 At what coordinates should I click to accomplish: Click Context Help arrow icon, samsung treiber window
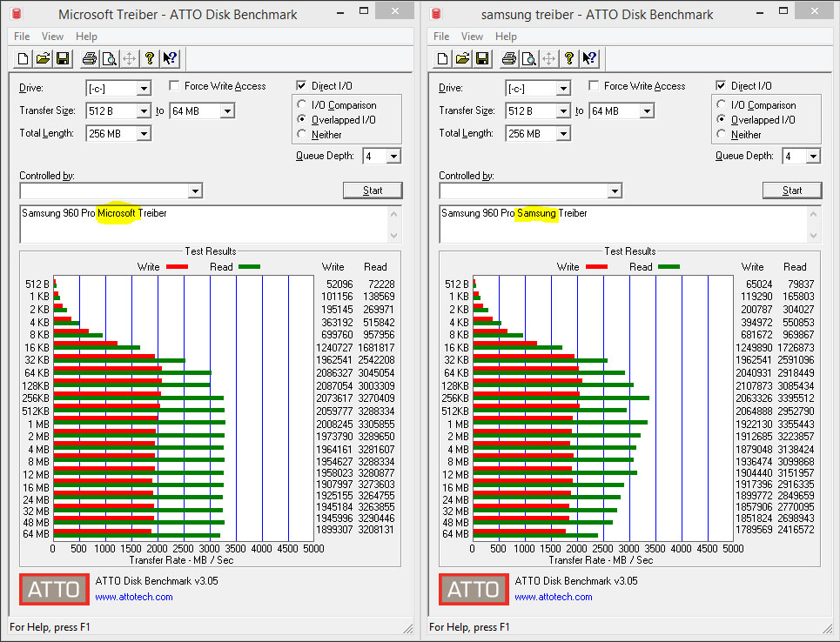589,58
